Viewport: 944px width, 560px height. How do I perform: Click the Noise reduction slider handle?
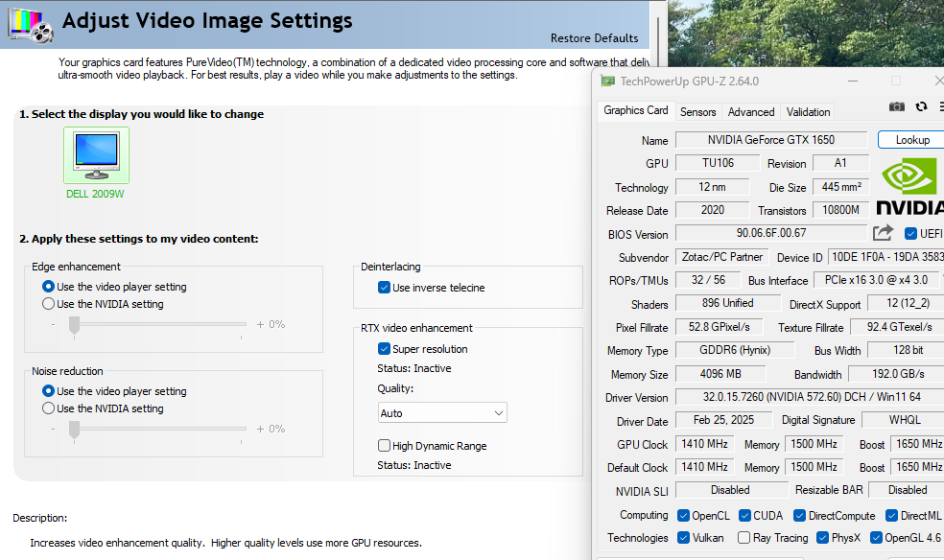coord(74,431)
